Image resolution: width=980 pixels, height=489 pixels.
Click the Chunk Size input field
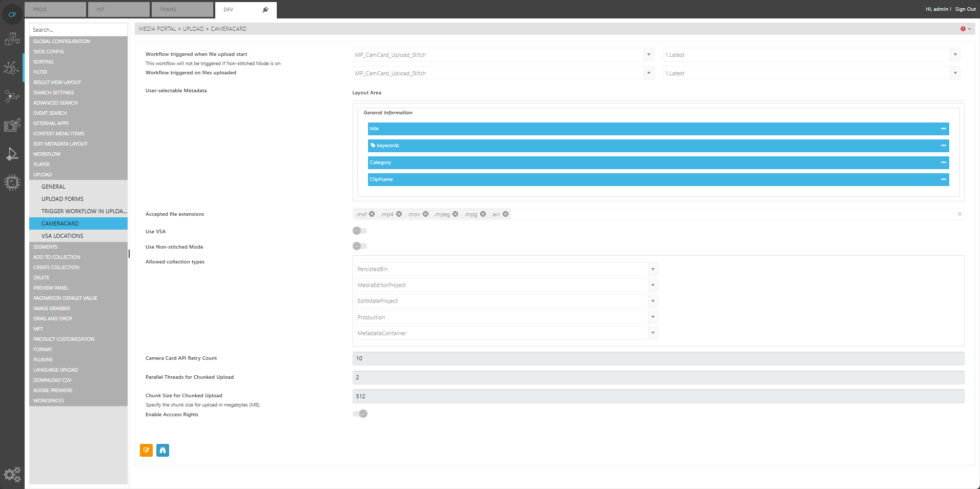tap(658, 396)
